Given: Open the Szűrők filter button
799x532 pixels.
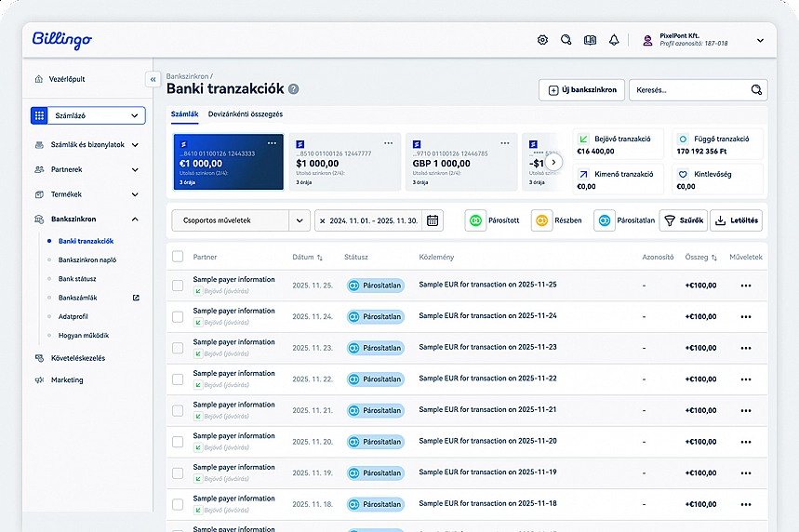Looking at the screenshot, I should (684, 220).
